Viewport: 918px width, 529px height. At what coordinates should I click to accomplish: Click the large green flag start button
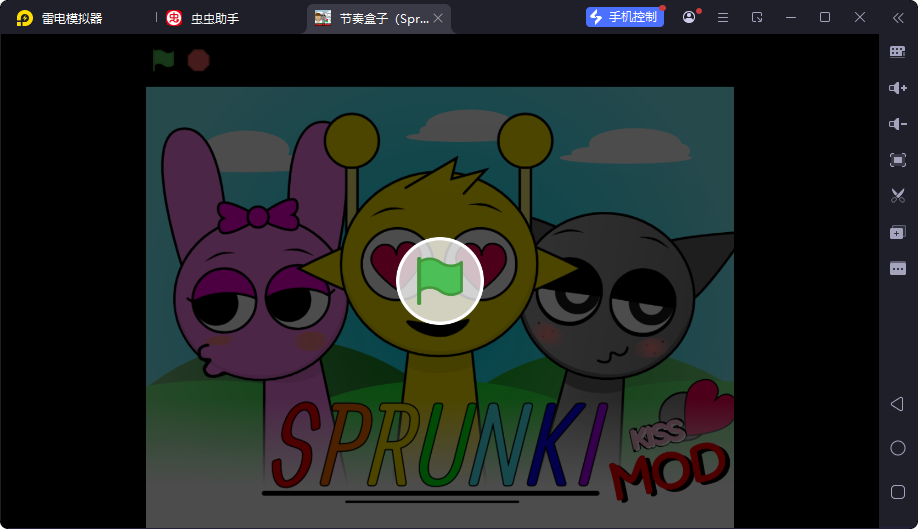click(440, 281)
